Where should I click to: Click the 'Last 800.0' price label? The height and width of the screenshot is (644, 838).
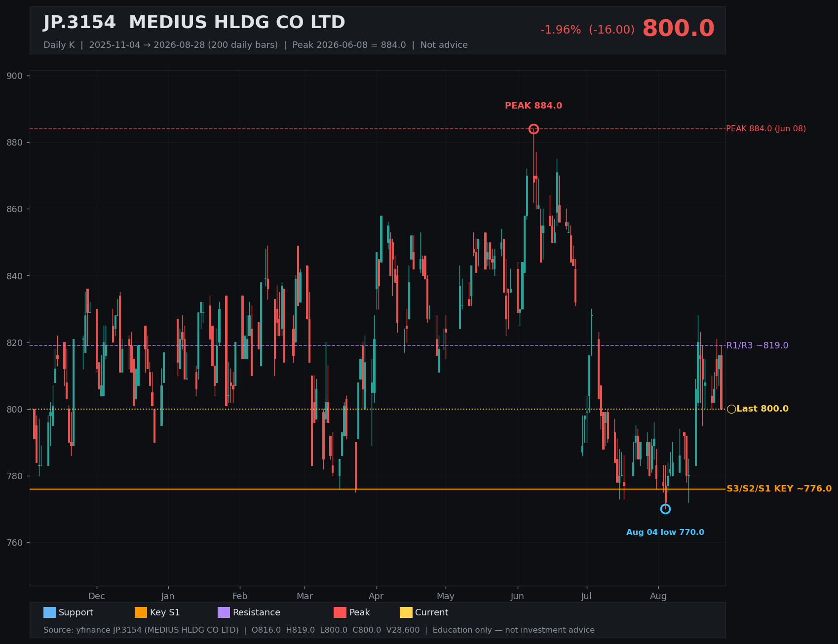click(x=762, y=409)
